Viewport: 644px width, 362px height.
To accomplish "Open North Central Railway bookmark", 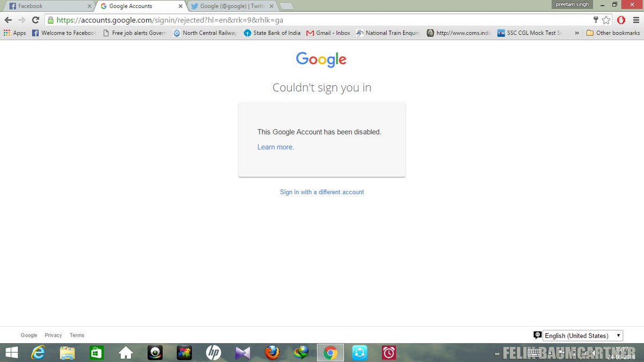I will (204, 33).
